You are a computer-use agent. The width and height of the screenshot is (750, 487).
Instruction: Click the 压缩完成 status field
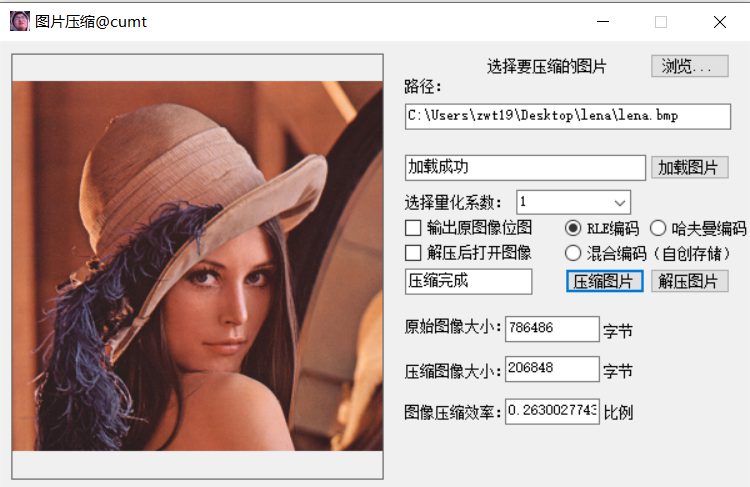(468, 281)
